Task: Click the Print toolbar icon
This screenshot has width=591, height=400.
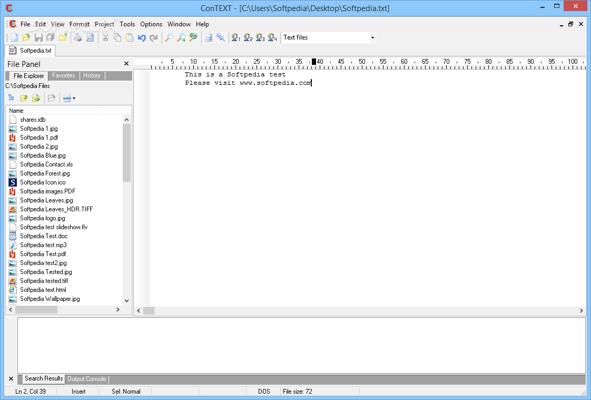Action: coord(78,37)
